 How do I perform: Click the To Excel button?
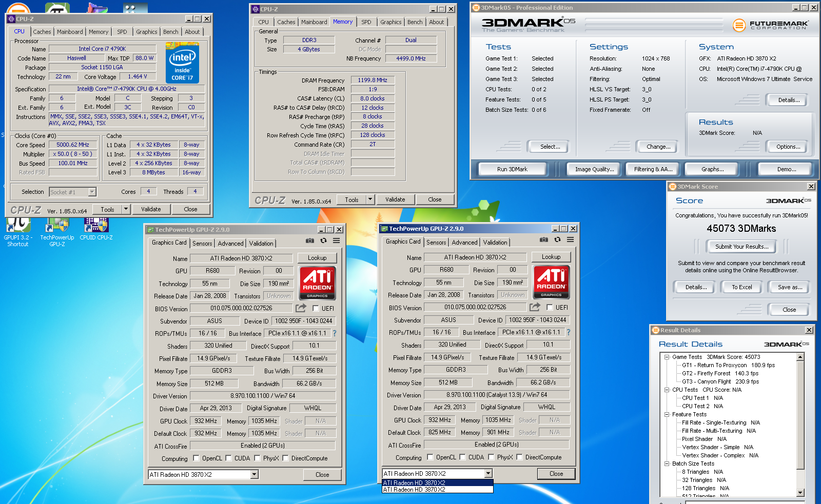point(742,287)
